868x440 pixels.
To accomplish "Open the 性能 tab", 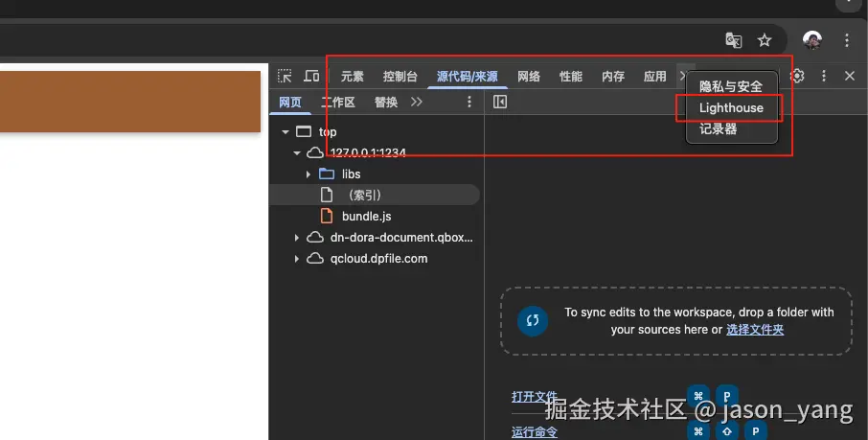I will [571, 77].
